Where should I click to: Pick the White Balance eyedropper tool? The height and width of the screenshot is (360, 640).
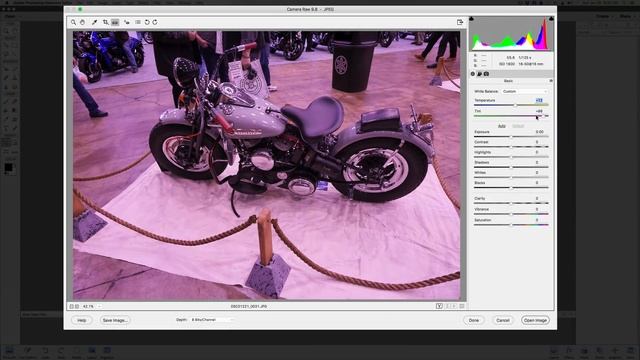94,22
